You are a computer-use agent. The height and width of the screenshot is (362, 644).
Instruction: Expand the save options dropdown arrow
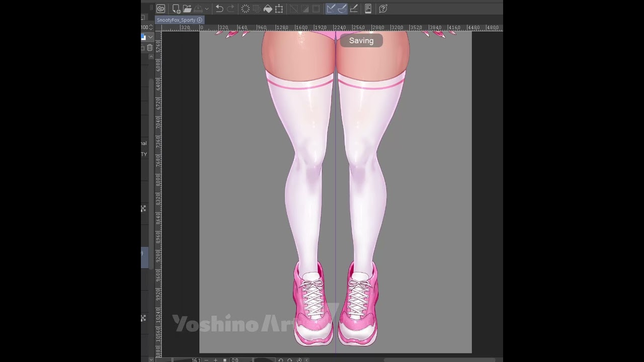click(x=206, y=9)
